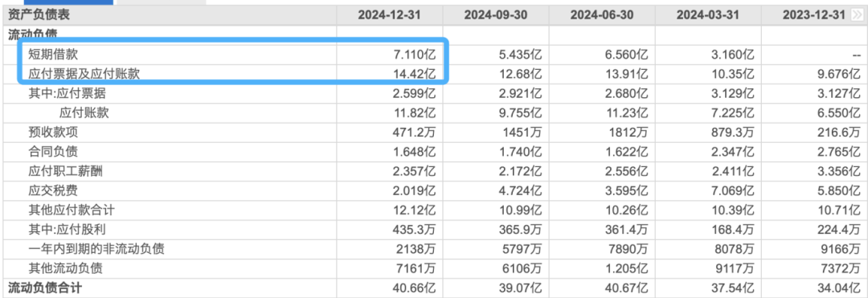
Task: Select the indented 应付账款 sub-item
Action: 84,112
